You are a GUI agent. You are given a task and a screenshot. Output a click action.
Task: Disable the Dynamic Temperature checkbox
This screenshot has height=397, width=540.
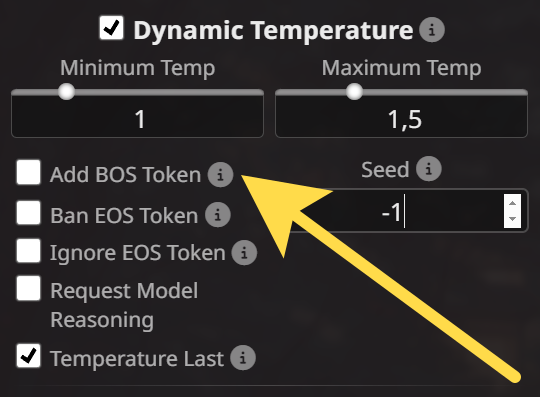[x=111, y=28]
